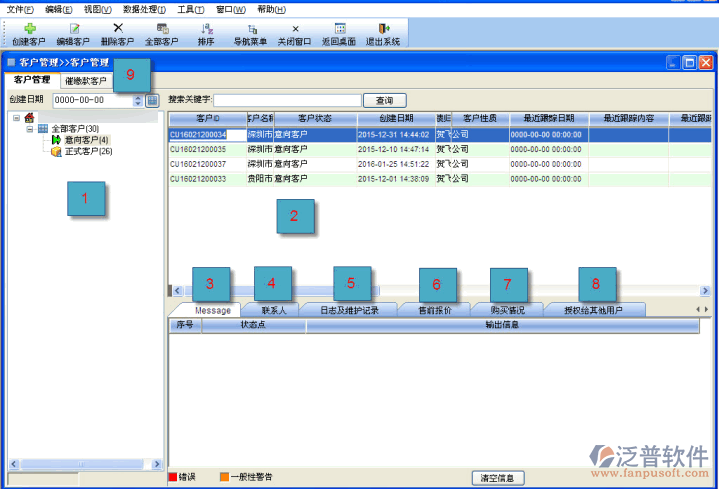Click the 编辑客户 toolbar icon
719x489 pixels.
73,29
